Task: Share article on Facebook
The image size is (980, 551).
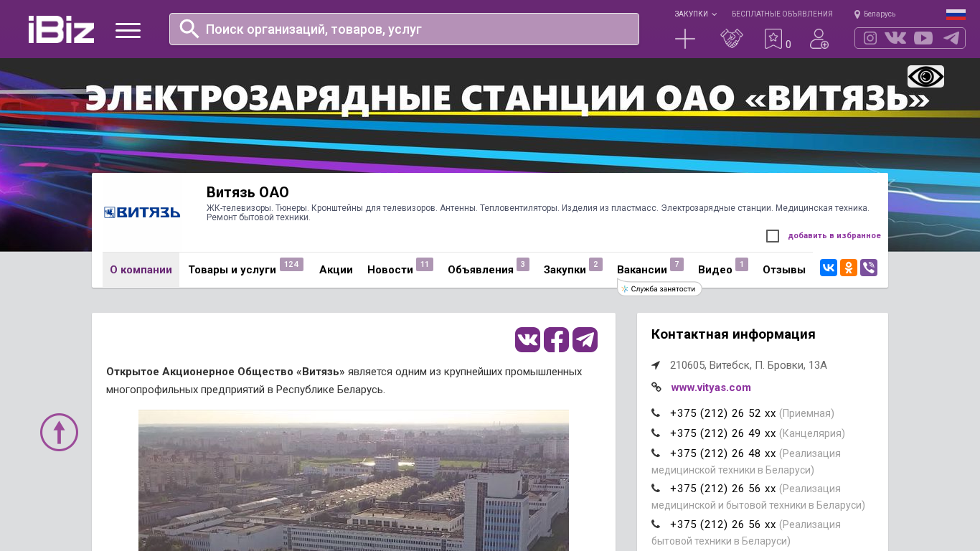Action: click(556, 339)
